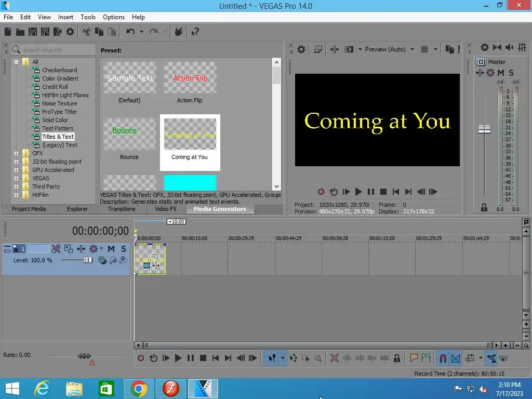Click the Copy icon in the toolbar
The image size is (532, 399).
click(99, 32)
